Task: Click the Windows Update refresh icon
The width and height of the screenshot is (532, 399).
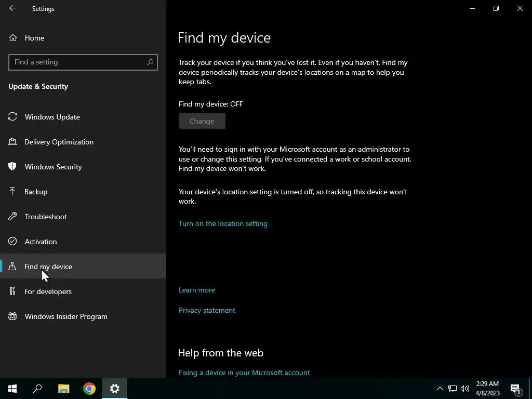Action: 12,117
